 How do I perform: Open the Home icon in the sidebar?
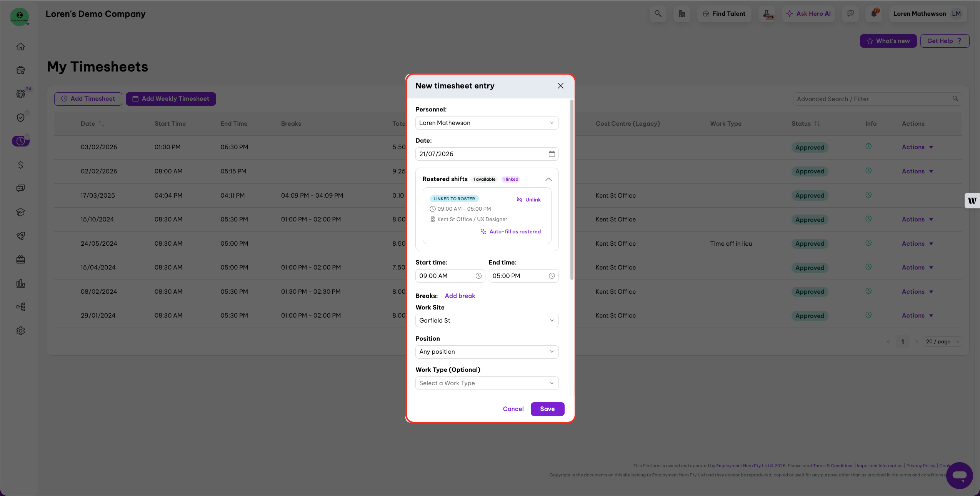21,47
